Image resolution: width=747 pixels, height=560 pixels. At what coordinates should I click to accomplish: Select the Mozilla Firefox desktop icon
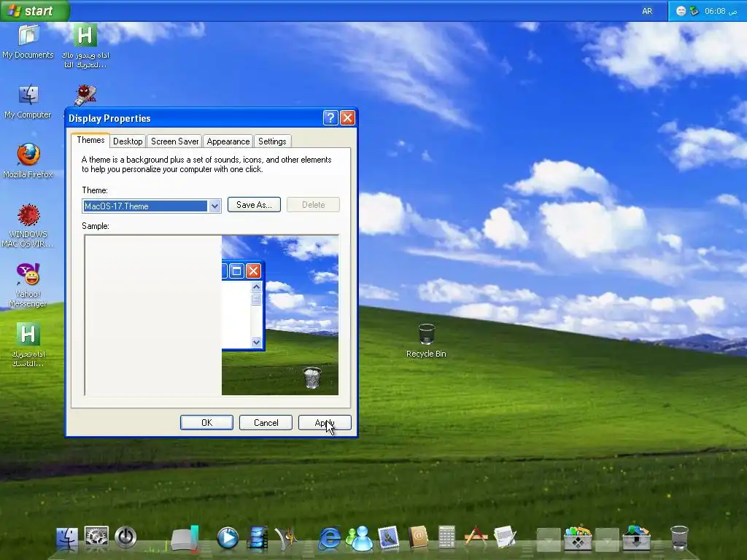click(28, 161)
